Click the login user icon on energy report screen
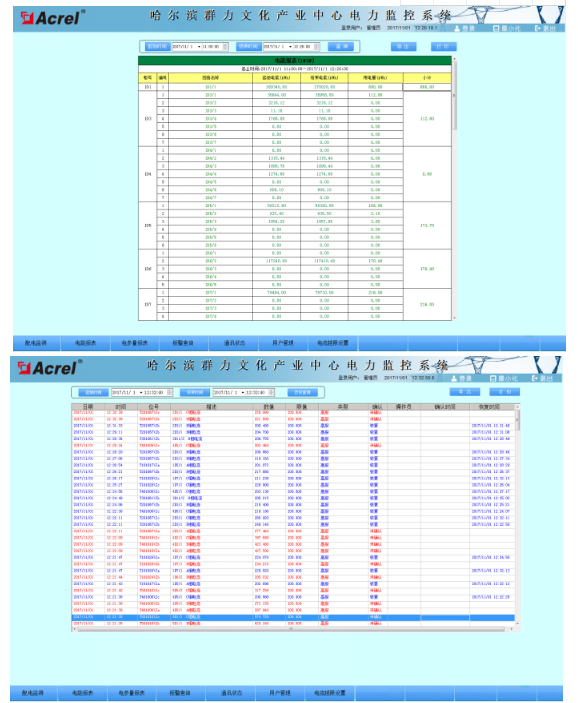The image size is (578, 703). pyautogui.click(x=457, y=28)
